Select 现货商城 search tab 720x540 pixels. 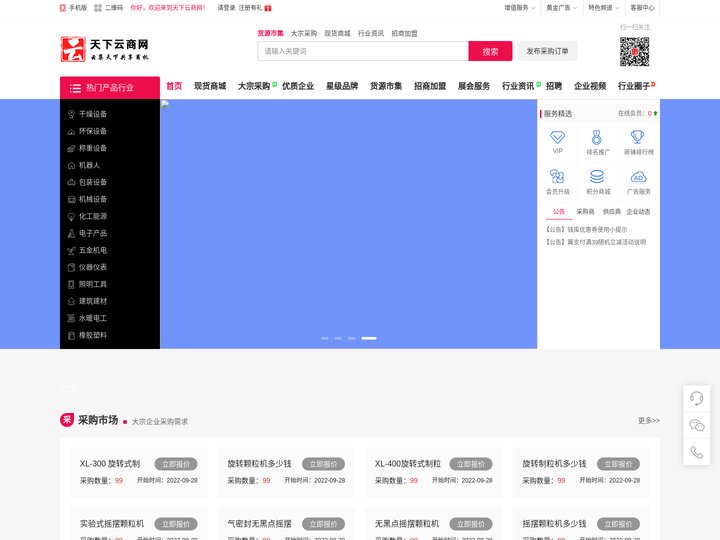click(x=337, y=33)
